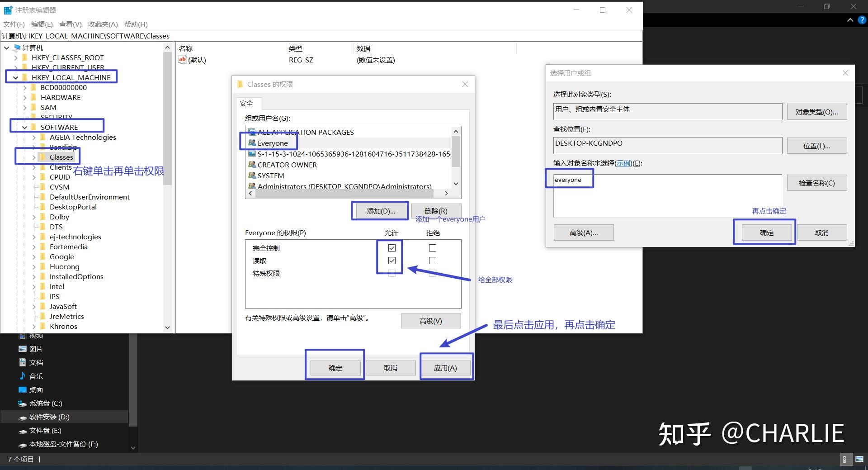Viewport: 868px width, 470px height.
Task: Click 确定 in the Classes permissions dialog
Action: click(x=335, y=368)
